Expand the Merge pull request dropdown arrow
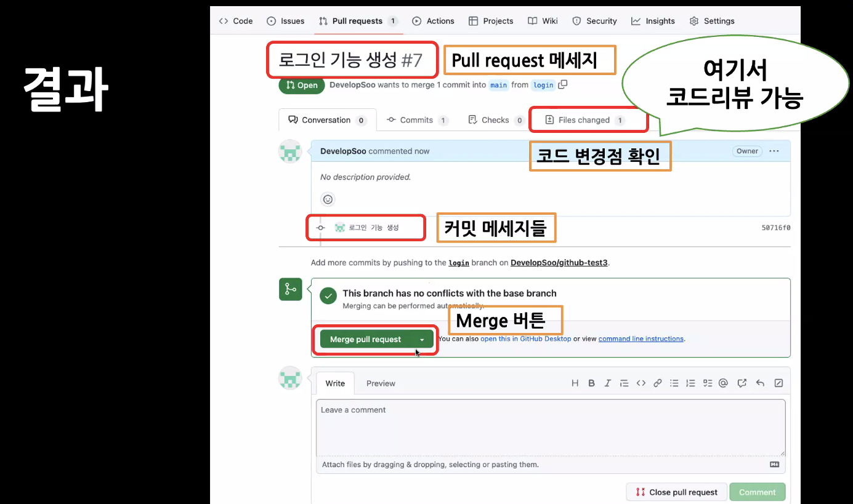The height and width of the screenshot is (504, 853). pyautogui.click(x=422, y=340)
